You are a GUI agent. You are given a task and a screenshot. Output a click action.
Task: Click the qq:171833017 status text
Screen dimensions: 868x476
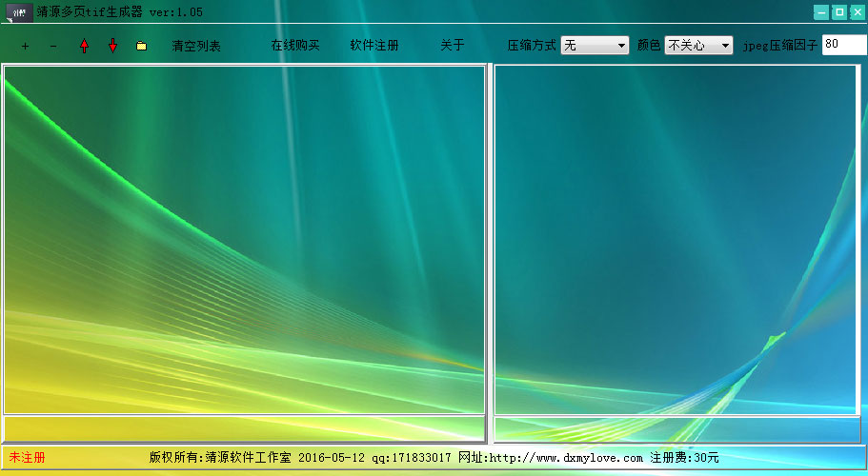coord(412,458)
